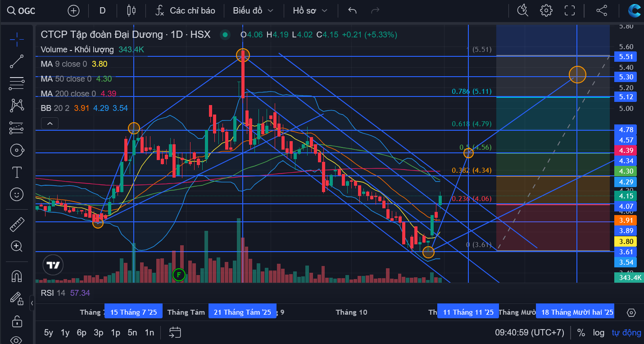Select the MA 50 close indicator legend
644x344 pixels.
[x=76, y=79]
